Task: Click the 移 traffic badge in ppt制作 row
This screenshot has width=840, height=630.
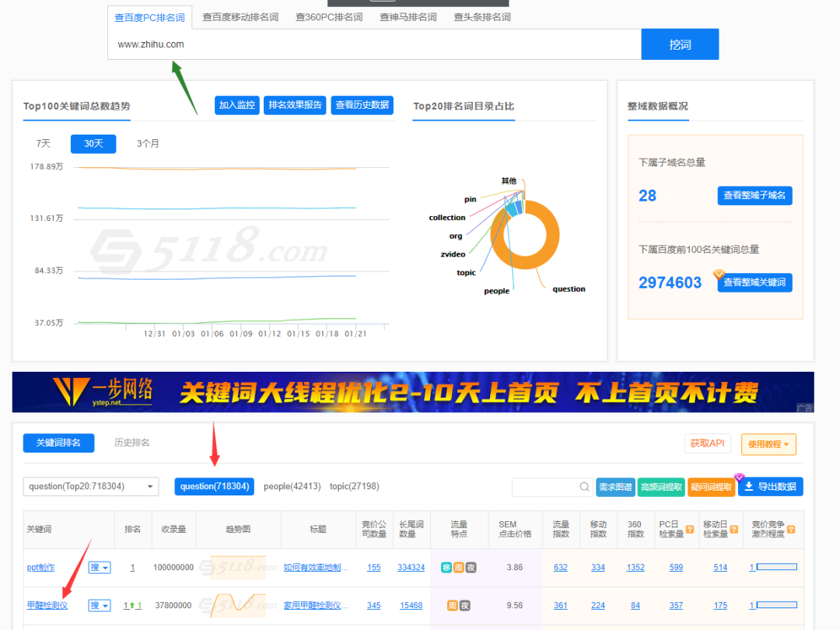Action: click(446, 567)
